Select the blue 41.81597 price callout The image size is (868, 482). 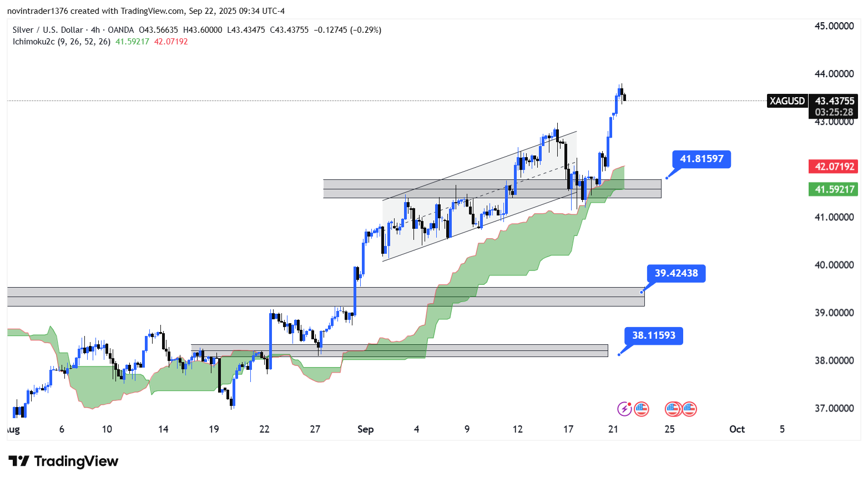[x=702, y=159]
